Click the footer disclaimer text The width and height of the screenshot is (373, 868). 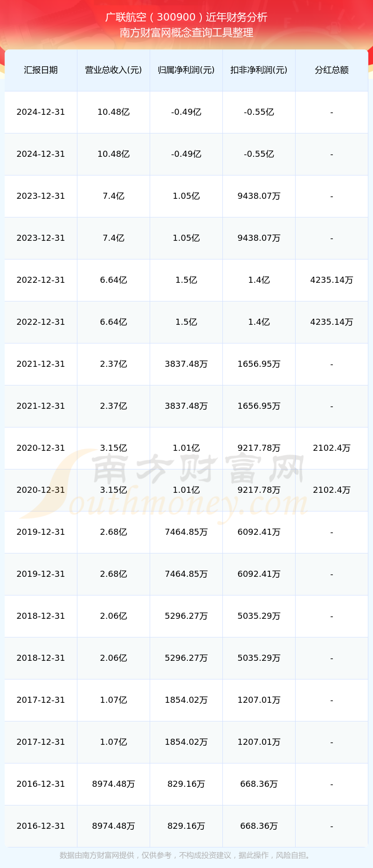(x=186, y=855)
